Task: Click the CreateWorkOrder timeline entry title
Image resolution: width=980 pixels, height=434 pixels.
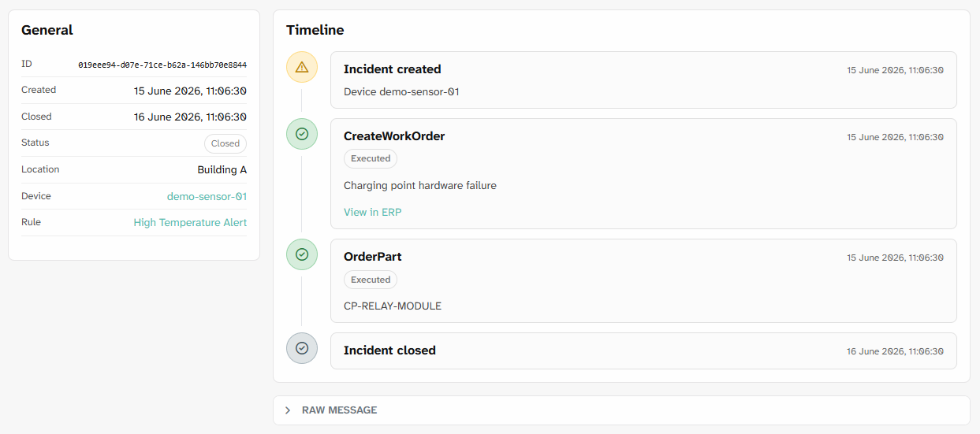Action: [x=394, y=136]
